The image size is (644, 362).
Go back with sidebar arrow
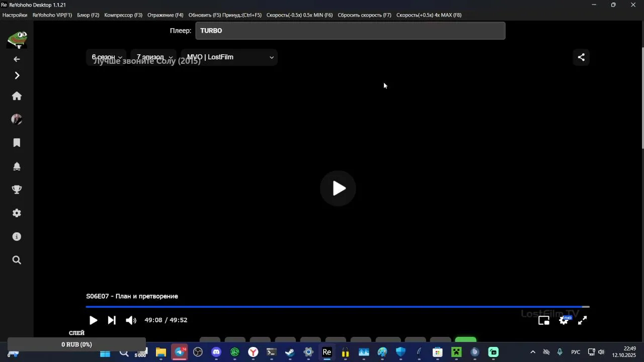click(17, 59)
